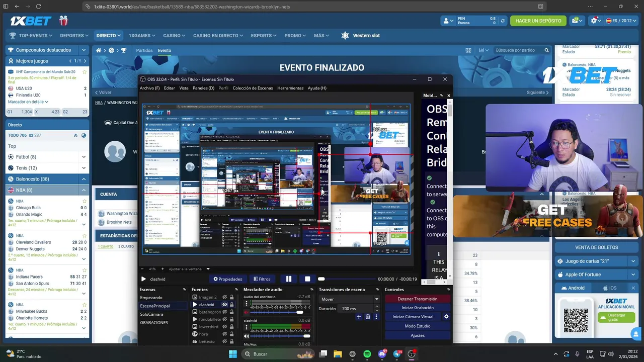Open the DEPORTES dropdown menu
Viewport: 644px width, 362px height.
click(x=74, y=36)
